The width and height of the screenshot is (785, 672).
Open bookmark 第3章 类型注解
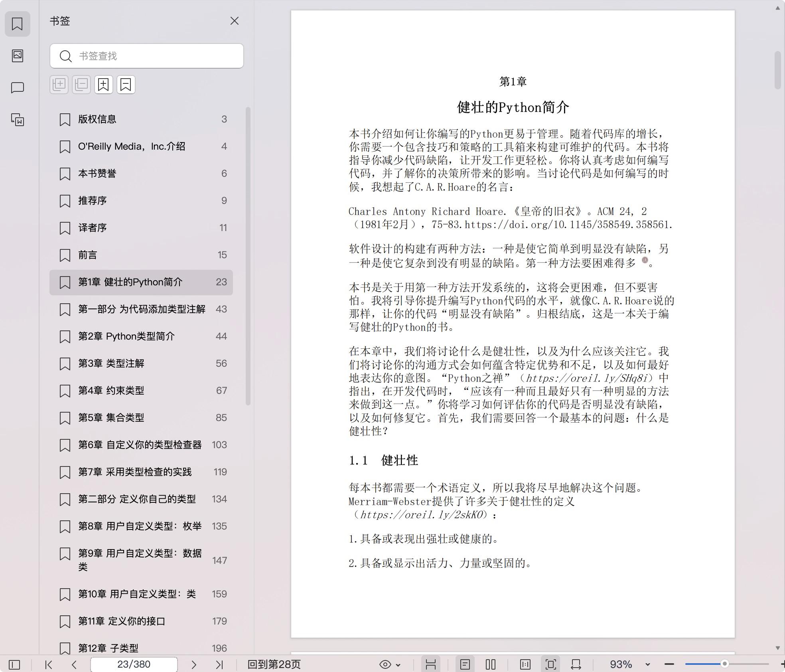point(141,363)
